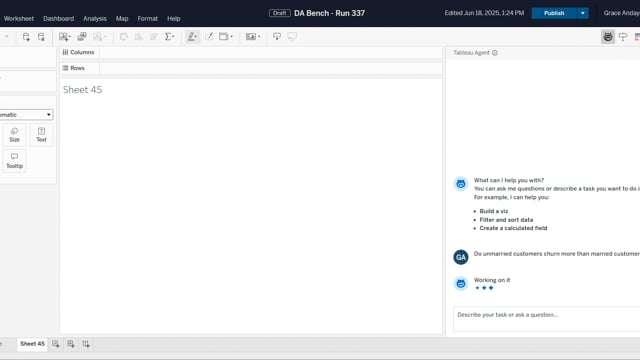Click the new worksheet tab icon
The image size is (640, 360).
point(56,344)
